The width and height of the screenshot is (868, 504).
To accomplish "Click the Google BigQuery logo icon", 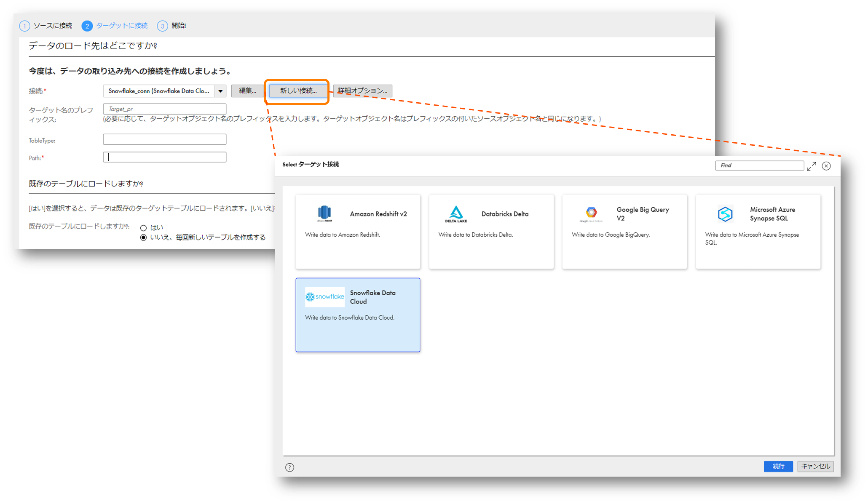I will point(591,213).
